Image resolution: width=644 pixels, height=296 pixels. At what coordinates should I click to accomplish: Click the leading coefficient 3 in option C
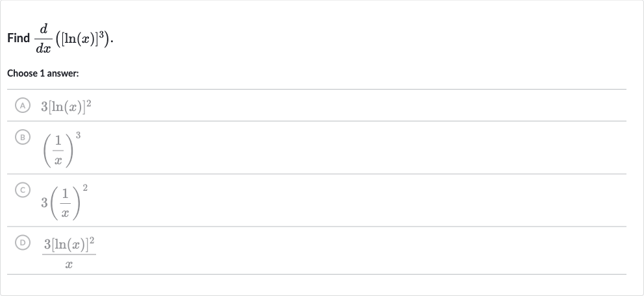tap(44, 203)
